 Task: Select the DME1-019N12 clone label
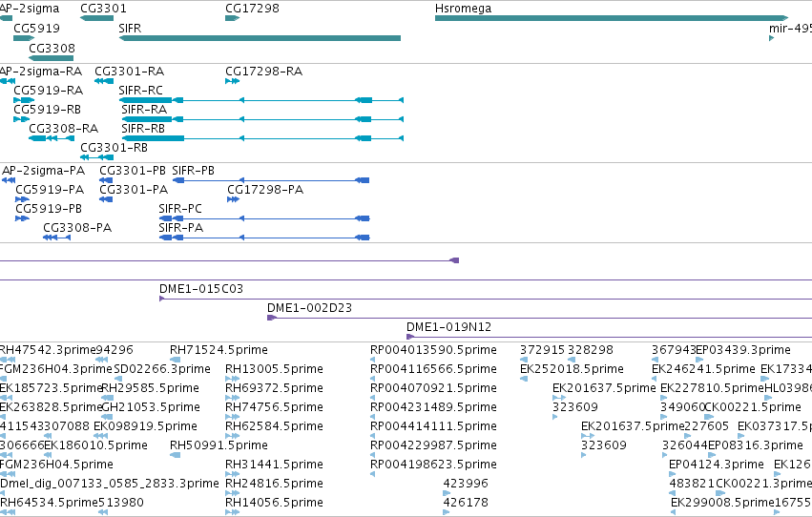click(x=449, y=327)
